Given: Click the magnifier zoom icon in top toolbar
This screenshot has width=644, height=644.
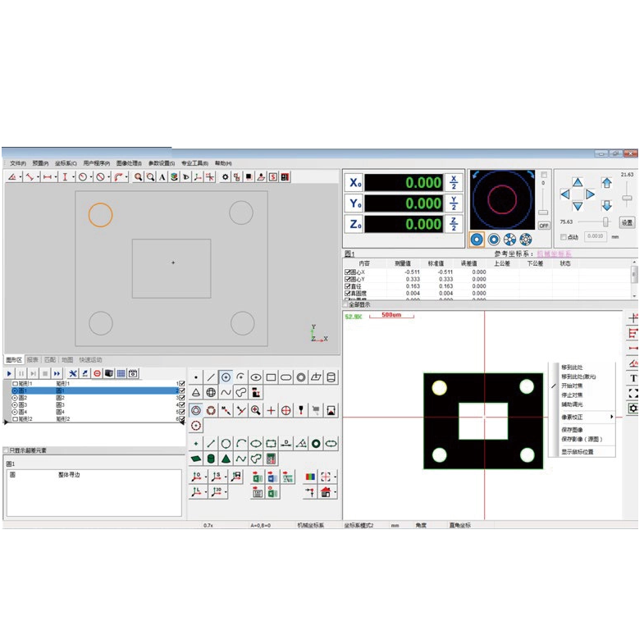Looking at the screenshot, I should click(139, 177).
